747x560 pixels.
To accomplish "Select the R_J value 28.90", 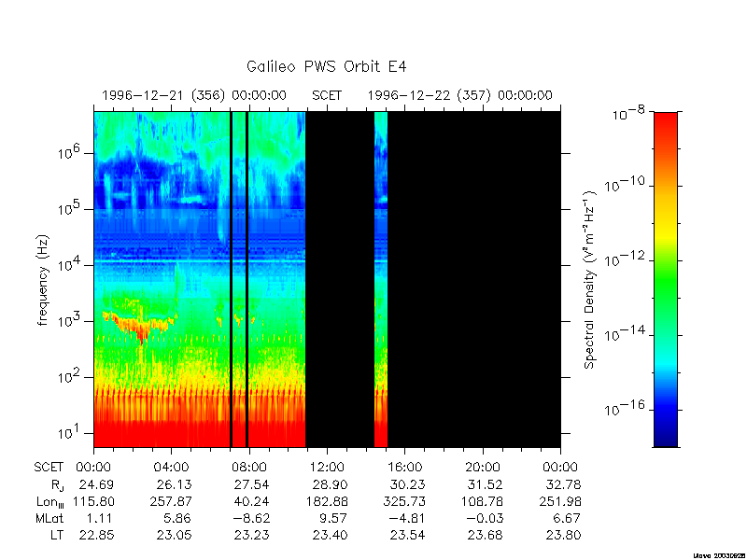I will pyautogui.click(x=331, y=484).
